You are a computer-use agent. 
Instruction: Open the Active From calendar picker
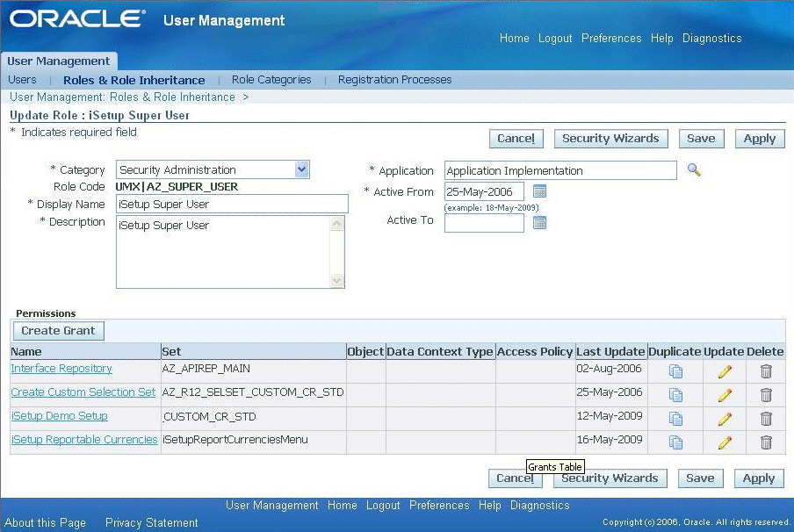tap(540, 191)
